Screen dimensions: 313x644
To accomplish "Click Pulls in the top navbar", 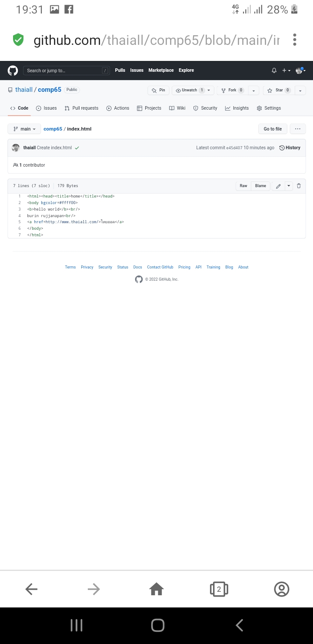I will (x=120, y=70).
